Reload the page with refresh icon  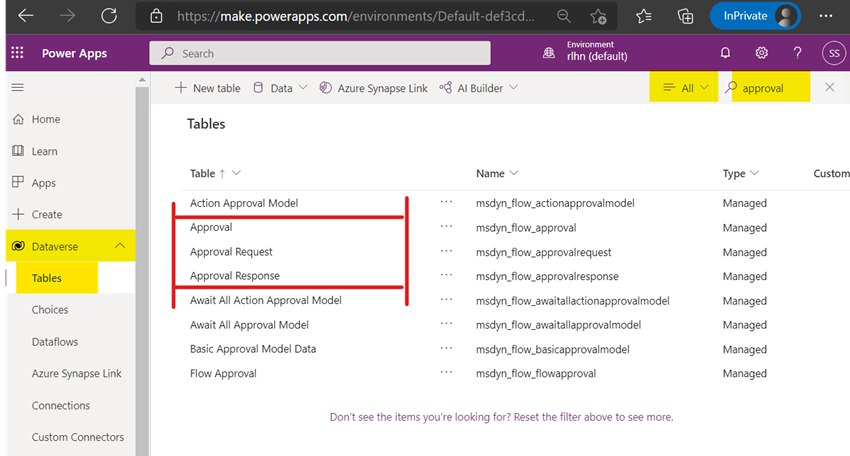(109, 16)
